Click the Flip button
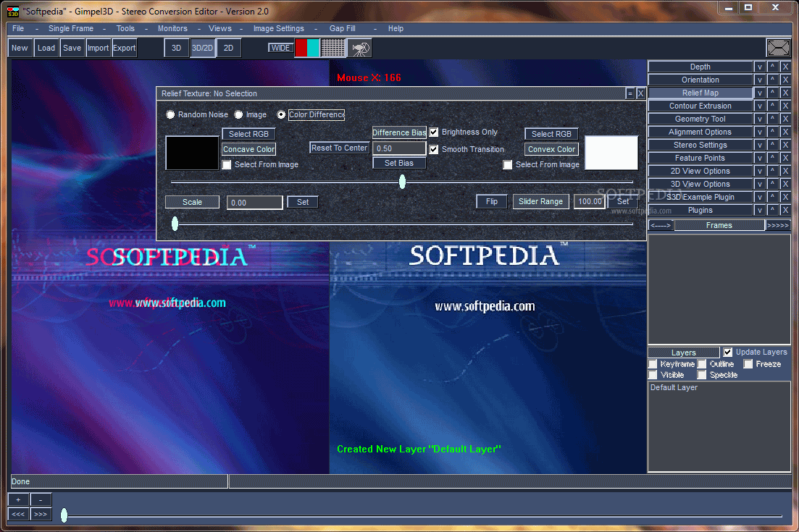Image resolution: width=799 pixels, height=532 pixels. pos(492,202)
